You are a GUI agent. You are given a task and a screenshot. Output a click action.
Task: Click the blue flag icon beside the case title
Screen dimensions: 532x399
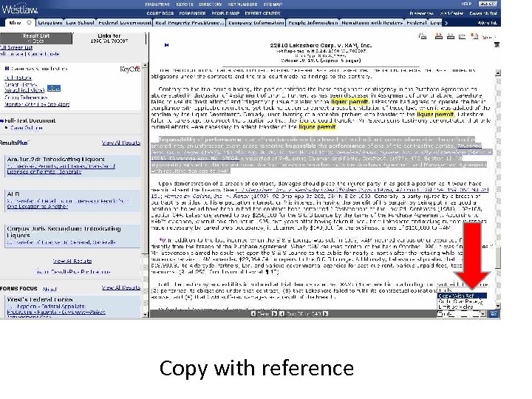pyautogui.click(x=166, y=45)
